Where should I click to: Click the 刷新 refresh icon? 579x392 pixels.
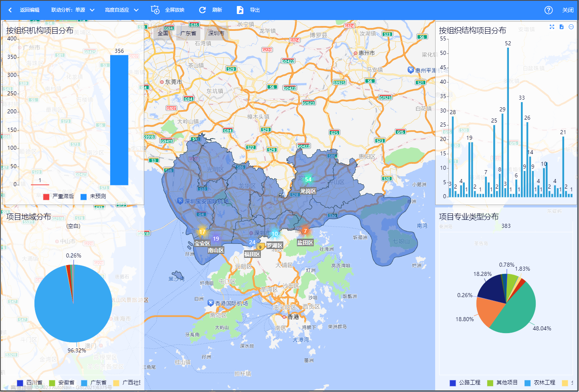tap(202, 10)
